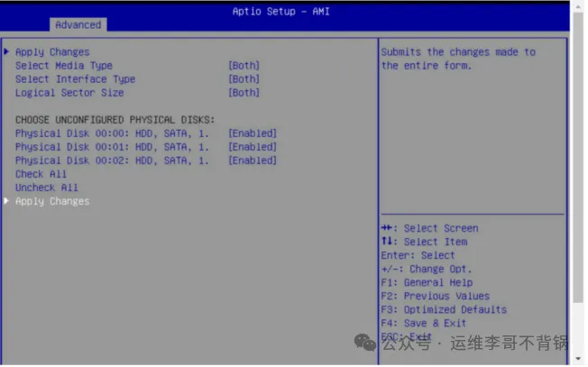Screen dimensions: 588x367
Task: Select the highlighted bottom Apply Changes
Action: pyautogui.click(x=52, y=201)
